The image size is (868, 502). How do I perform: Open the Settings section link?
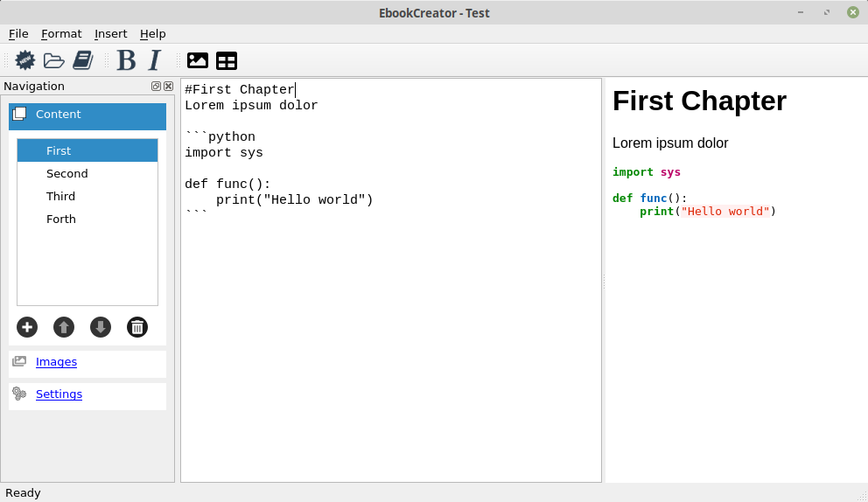pyautogui.click(x=59, y=394)
